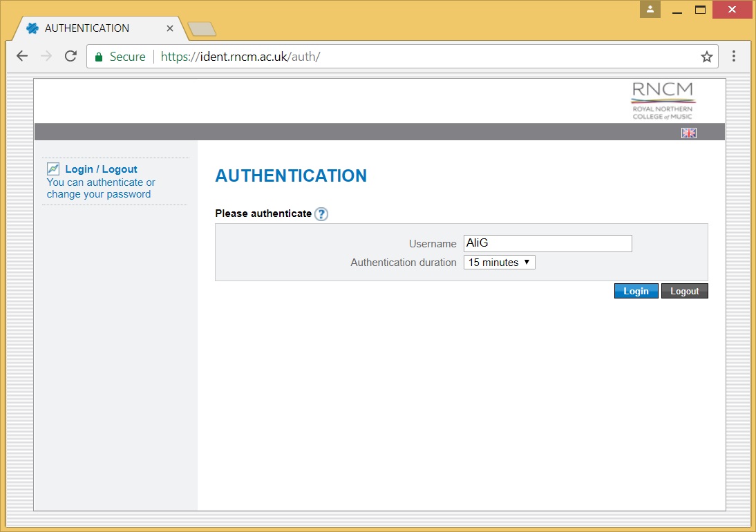Screen dimensions: 756x532
Task: Click the RNCM logo
Action: tap(662, 100)
